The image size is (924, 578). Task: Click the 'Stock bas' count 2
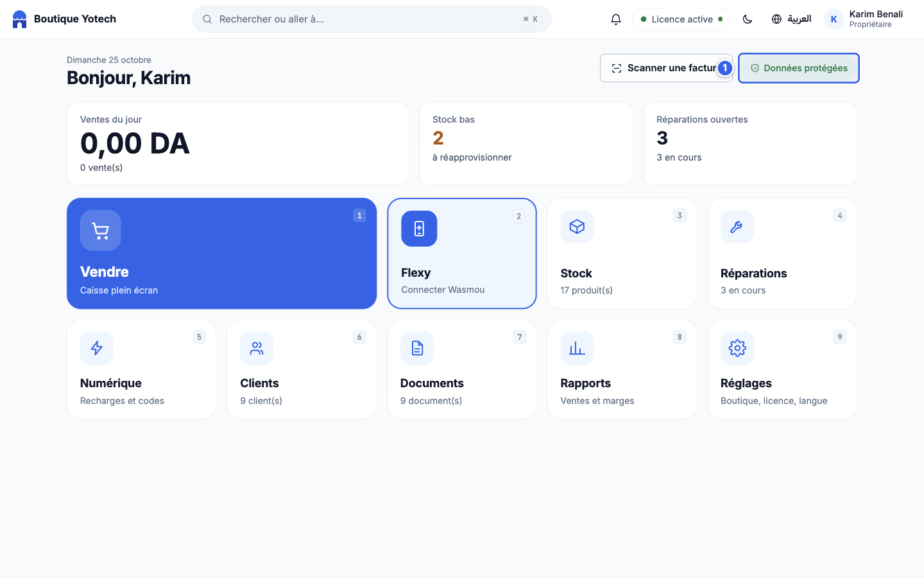(438, 138)
